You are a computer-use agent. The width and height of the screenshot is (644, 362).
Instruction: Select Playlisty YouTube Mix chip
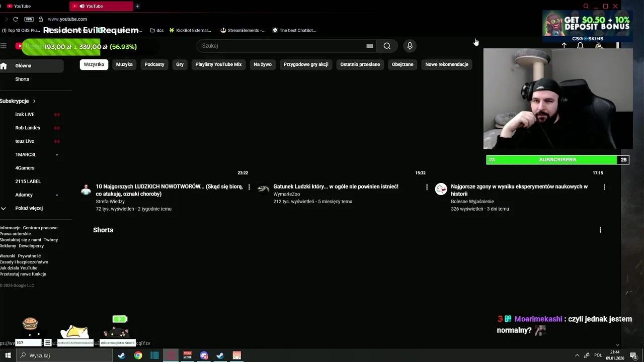point(218,64)
